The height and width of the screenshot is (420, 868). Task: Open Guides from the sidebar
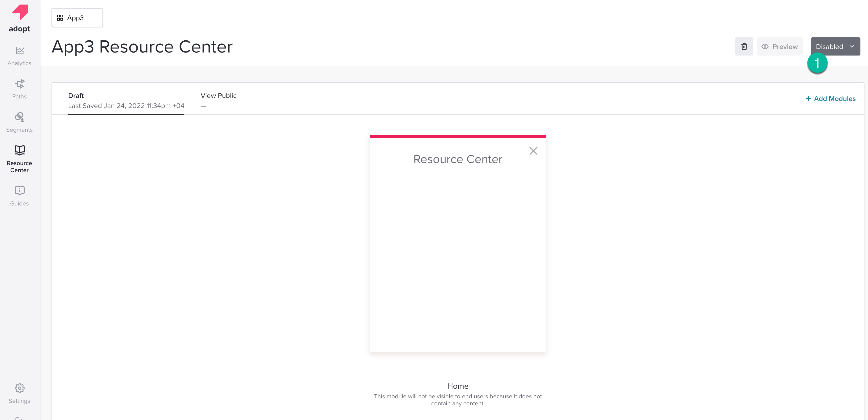19,196
